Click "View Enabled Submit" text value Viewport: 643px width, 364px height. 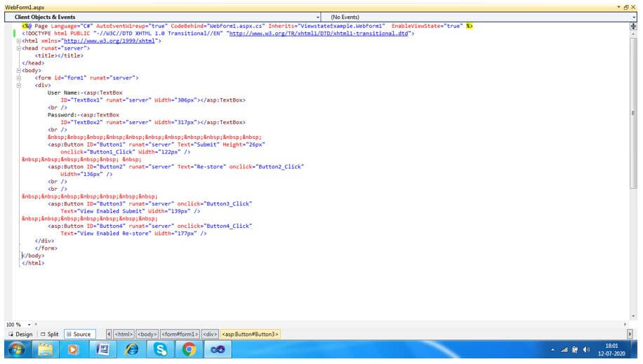click(111, 211)
